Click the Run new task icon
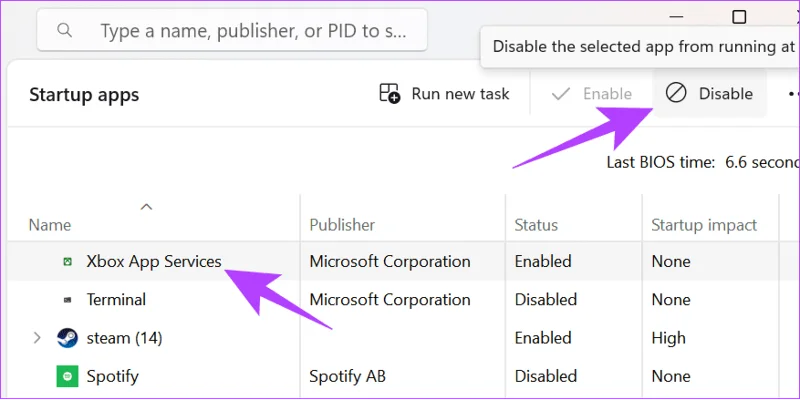The width and height of the screenshot is (800, 400). 390,94
